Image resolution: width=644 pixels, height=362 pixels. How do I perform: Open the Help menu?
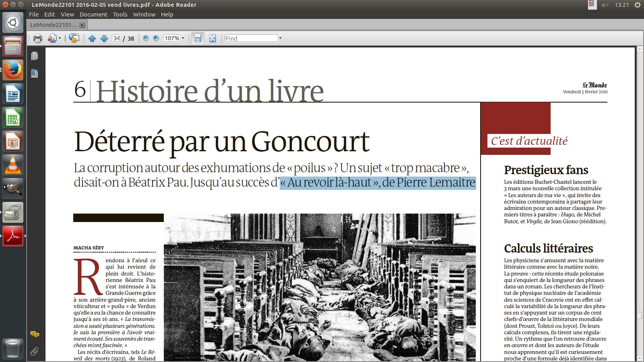tap(167, 14)
